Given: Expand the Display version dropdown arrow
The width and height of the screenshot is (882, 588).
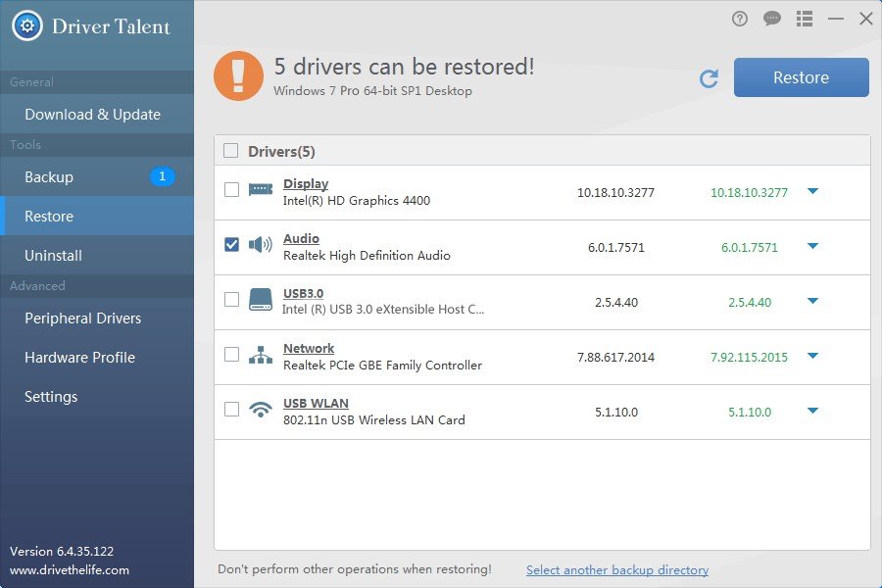Looking at the screenshot, I should 812,191.
